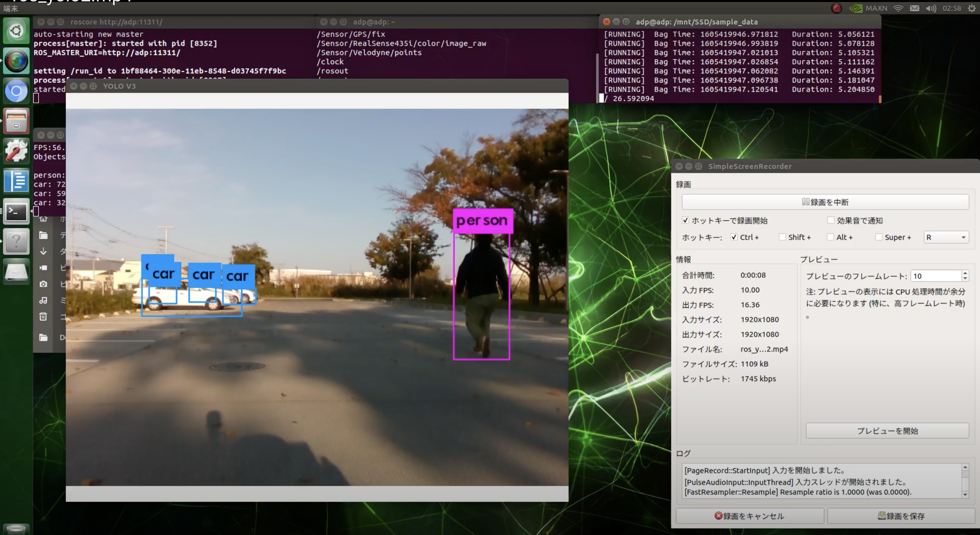
Task: Increase the preview frame rate stepper
Action: click(965, 273)
